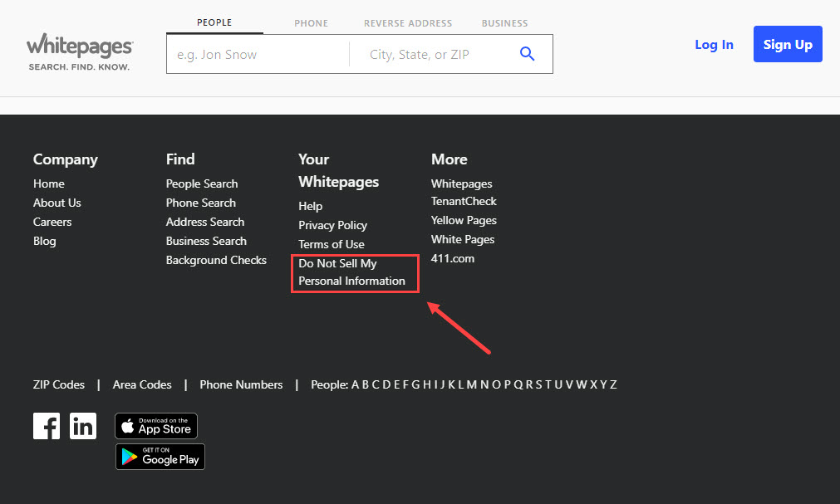Browse people starting with H
This screenshot has width=840, height=504.
(427, 384)
